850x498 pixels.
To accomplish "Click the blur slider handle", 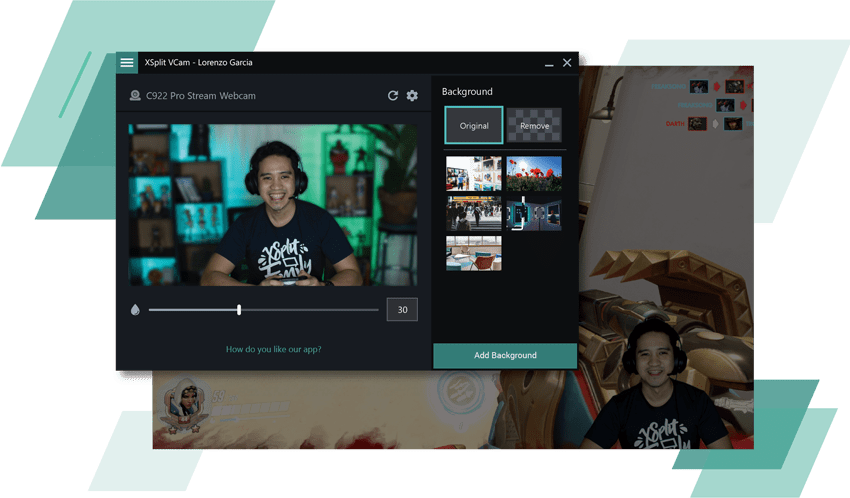I will 239,309.
